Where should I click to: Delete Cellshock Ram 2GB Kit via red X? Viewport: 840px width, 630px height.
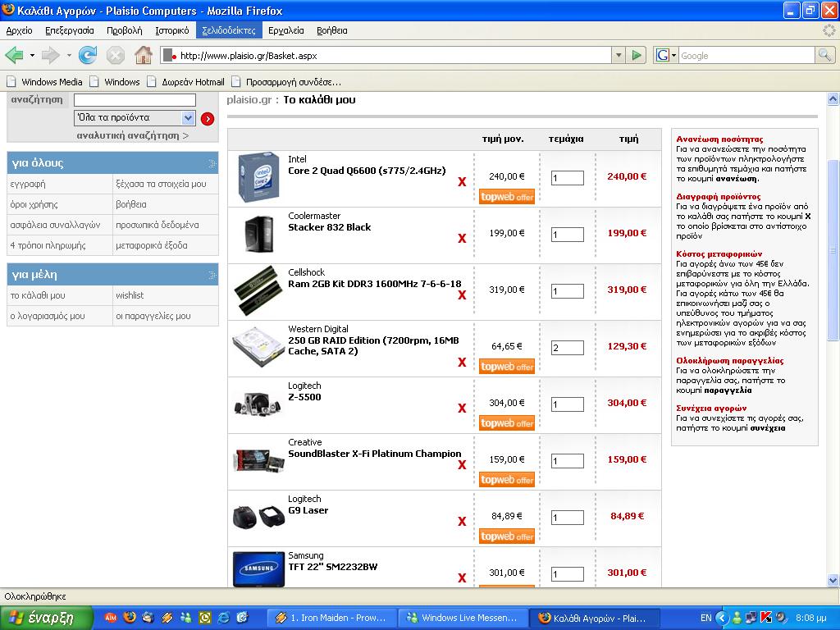click(462, 295)
